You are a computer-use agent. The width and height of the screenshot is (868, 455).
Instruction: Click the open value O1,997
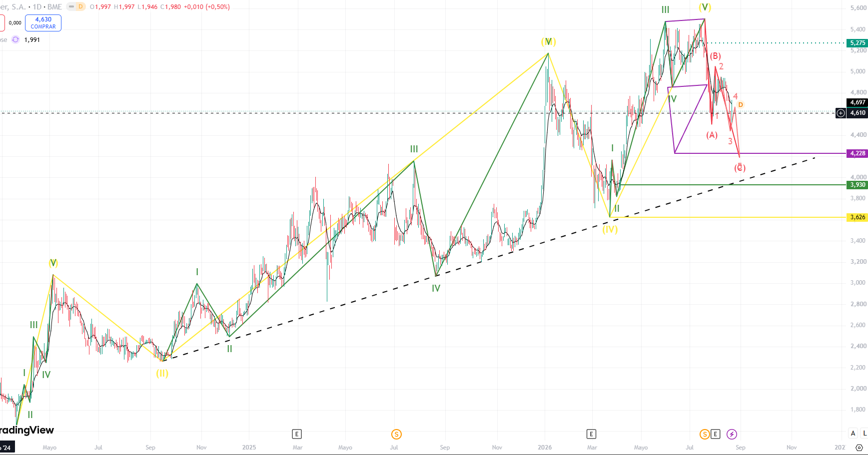pos(100,7)
